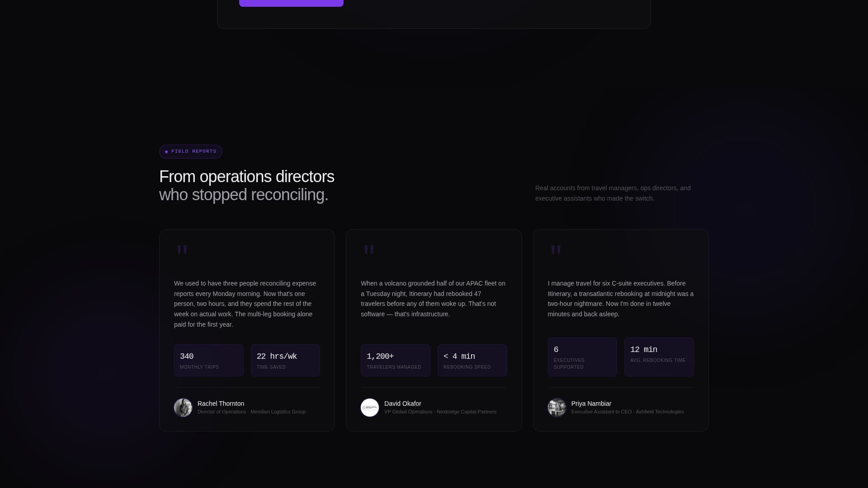This screenshot has width=868, height=488.
Task: Click David Okafor's avatar logo
Action: [370, 408]
